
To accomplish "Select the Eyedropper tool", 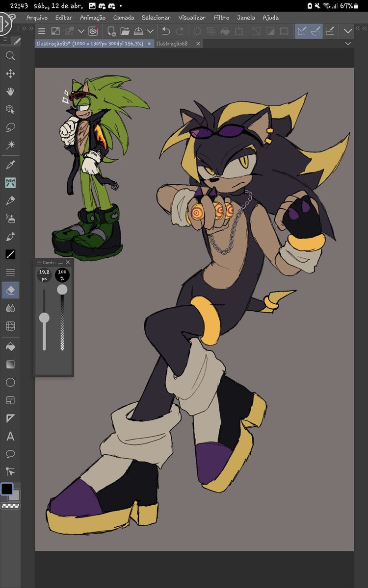I will pyautogui.click(x=10, y=165).
